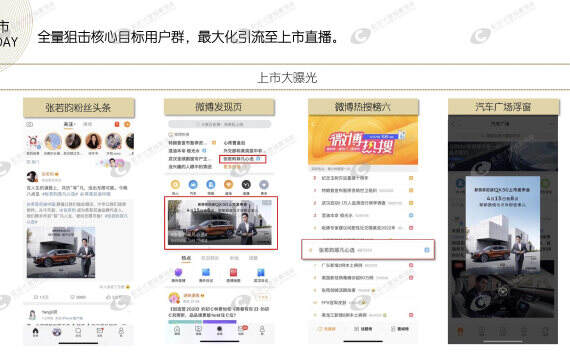Tap second icon in discover page bottom bar
Screen dimensions: 570x360
(x=198, y=330)
